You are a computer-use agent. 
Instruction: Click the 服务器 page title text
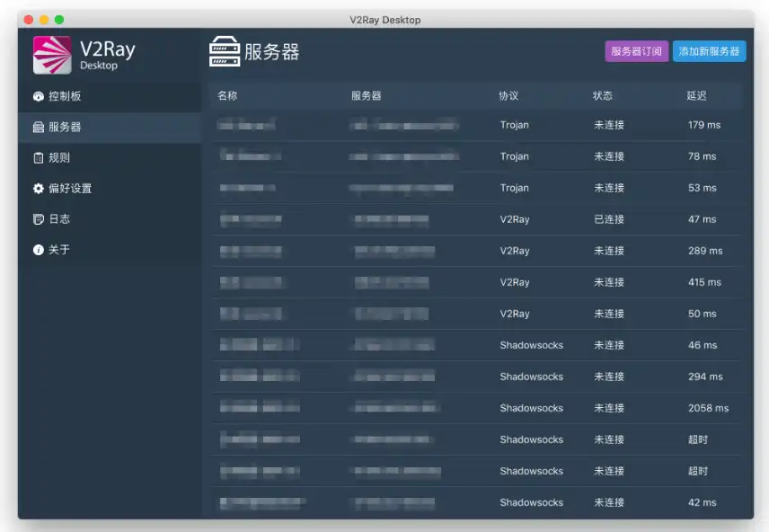(271, 51)
